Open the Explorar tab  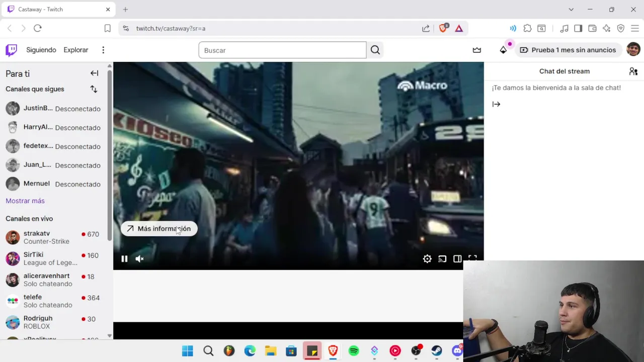click(x=75, y=50)
